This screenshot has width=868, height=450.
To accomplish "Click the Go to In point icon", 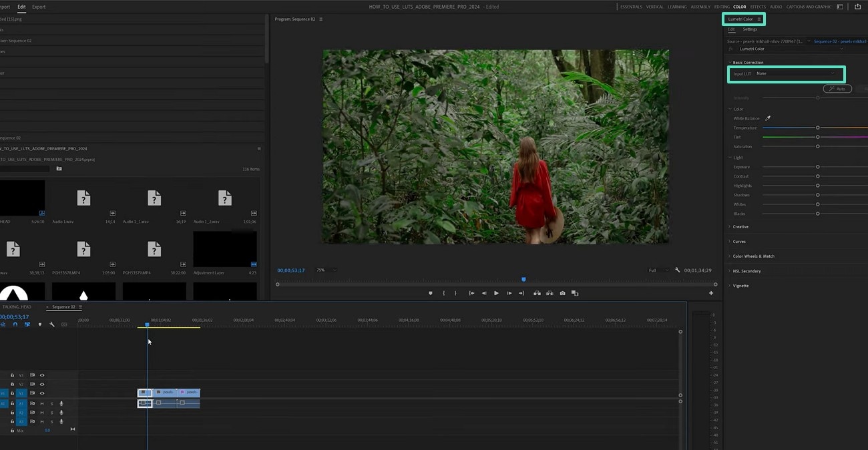I will pos(471,293).
